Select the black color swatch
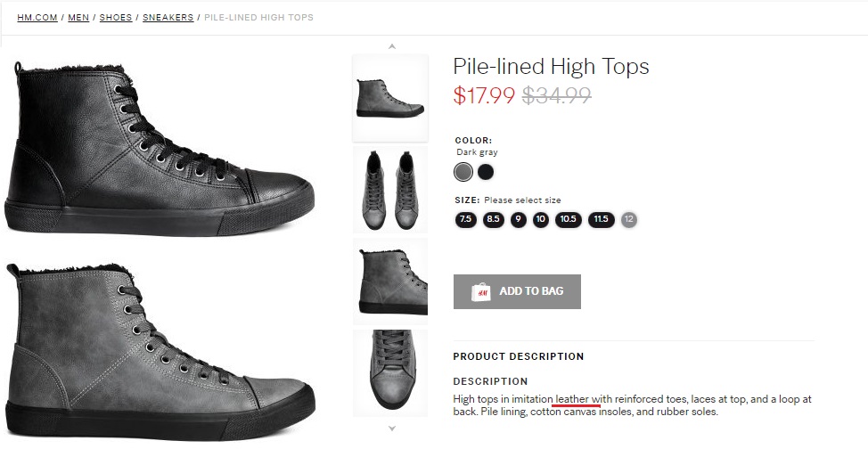 pyautogui.click(x=486, y=172)
